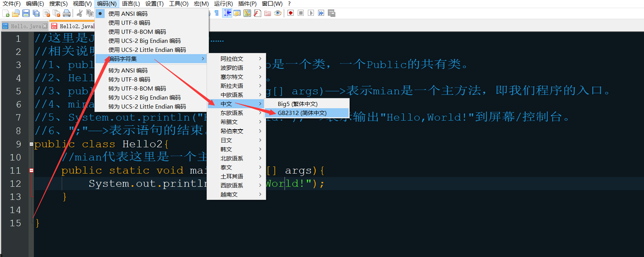This screenshot has height=257, width=644.
Task: Open the Function List toolbar icon
Action: 257,13
